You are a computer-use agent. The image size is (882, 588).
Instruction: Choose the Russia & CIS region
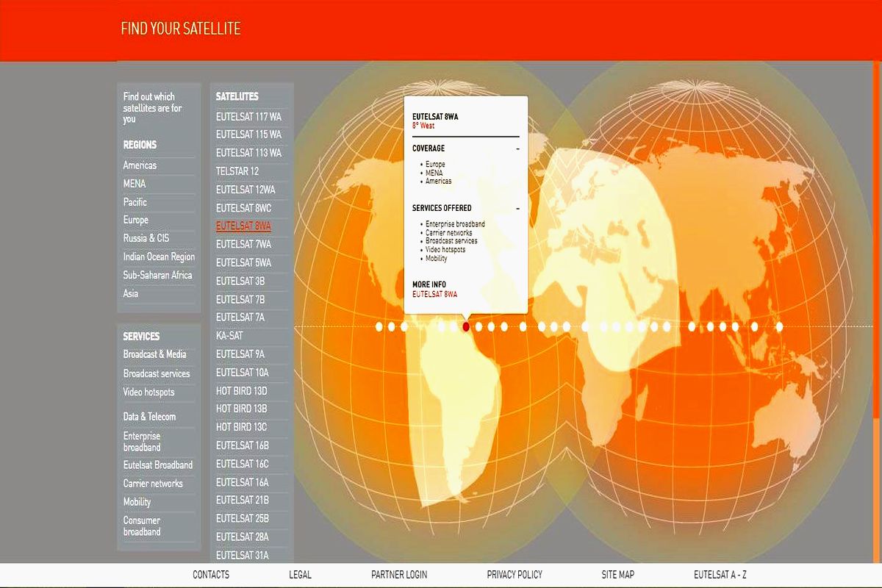pos(146,238)
